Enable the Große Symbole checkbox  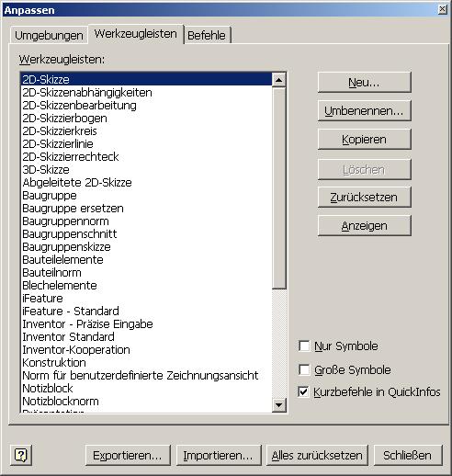tap(304, 369)
